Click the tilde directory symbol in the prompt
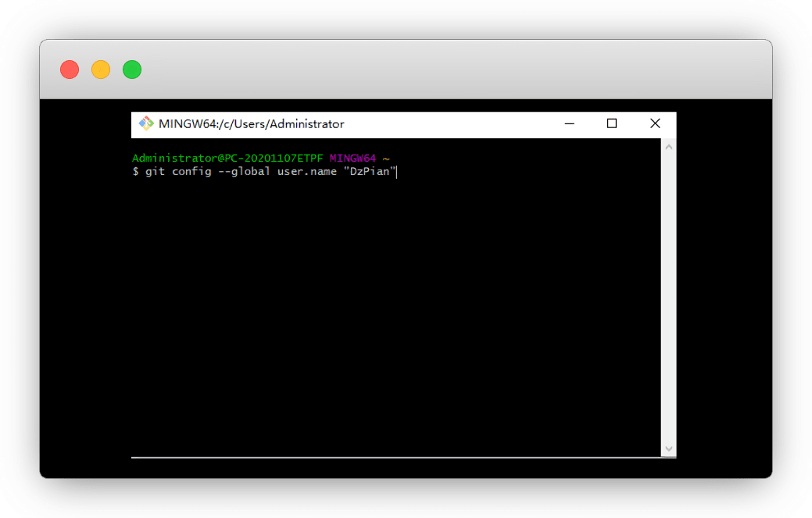 386,159
